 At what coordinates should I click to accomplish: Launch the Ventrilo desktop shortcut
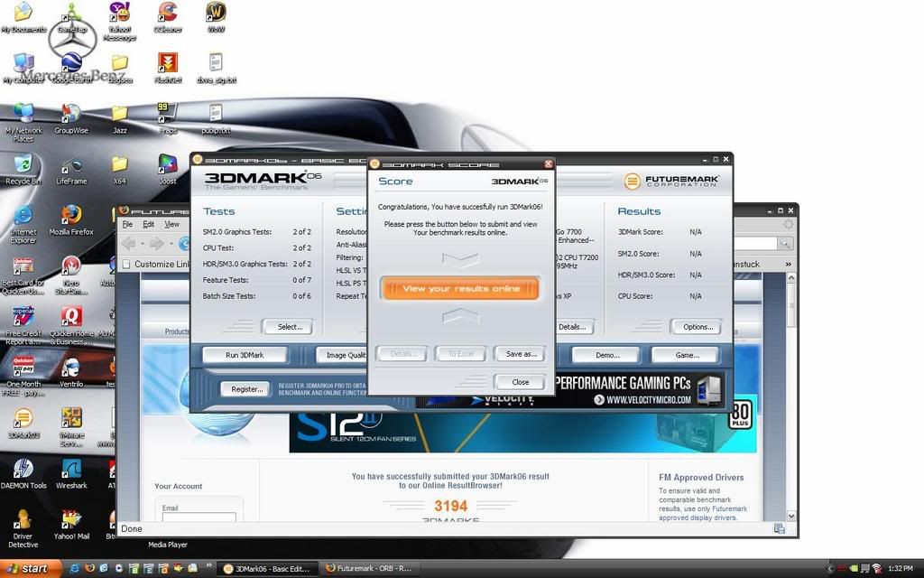pyautogui.click(x=71, y=373)
